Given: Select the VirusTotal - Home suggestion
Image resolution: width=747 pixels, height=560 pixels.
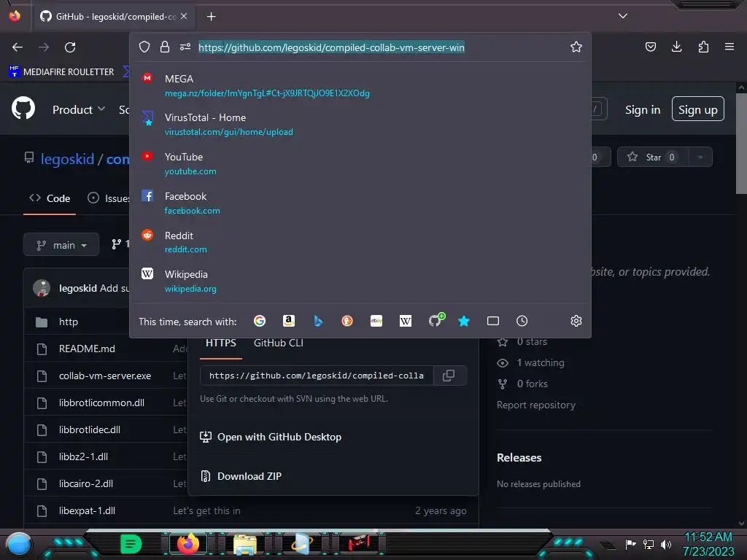Looking at the screenshot, I should click(x=360, y=125).
